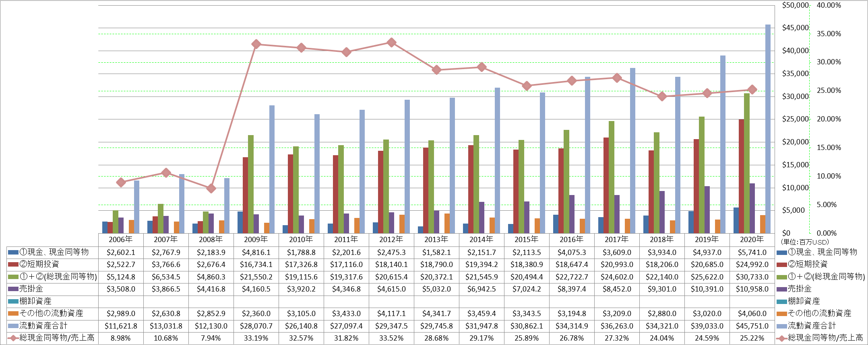Image resolution: width=868 pixels, height=345 pixels.
Task: Select the 2006年 column header
Action: [x=121, y=240]
